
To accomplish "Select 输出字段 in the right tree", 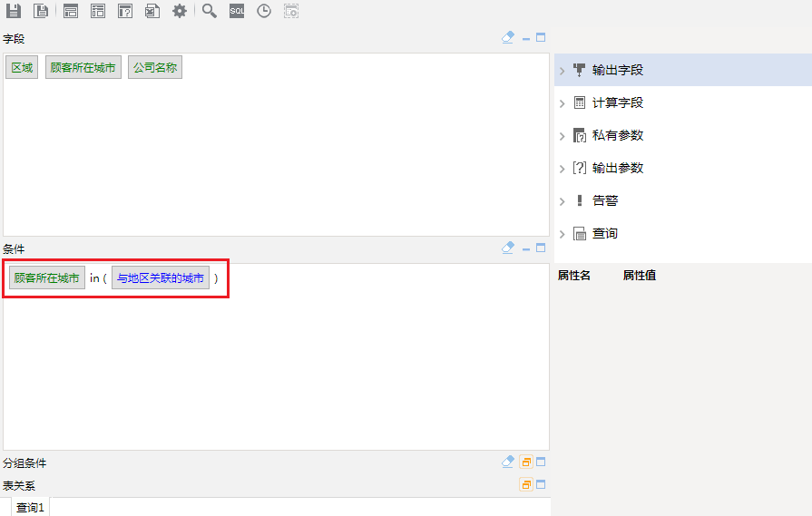I will (x=617, y=70).
